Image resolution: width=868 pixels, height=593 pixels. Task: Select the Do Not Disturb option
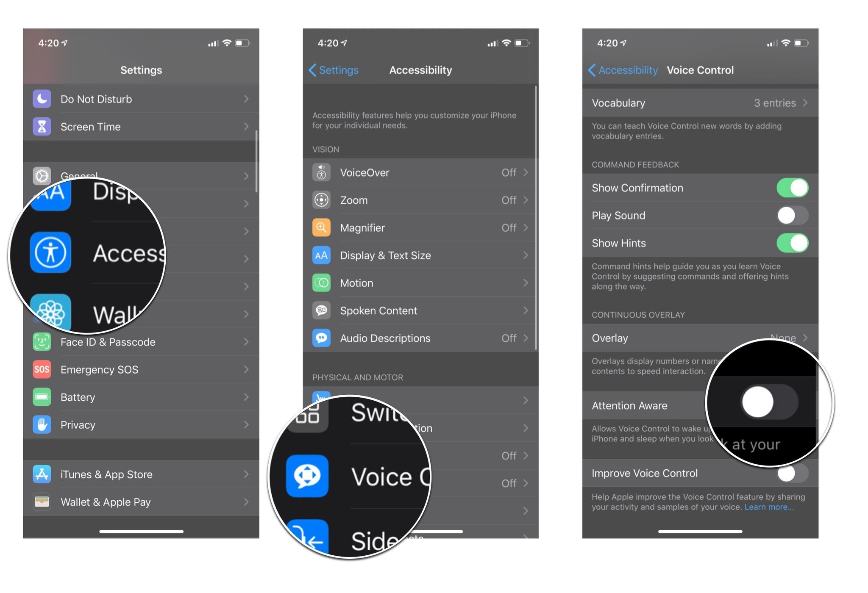coord(140,100)
